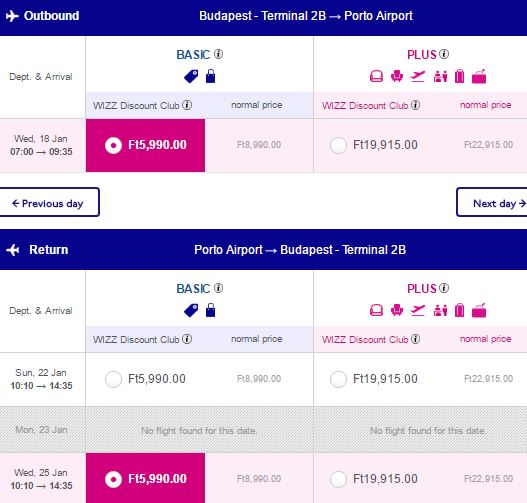Viewport: 527px width, 503px height.
Task: Click the Outbound BASIC price tag icon
Action: [x=191, y=76]
